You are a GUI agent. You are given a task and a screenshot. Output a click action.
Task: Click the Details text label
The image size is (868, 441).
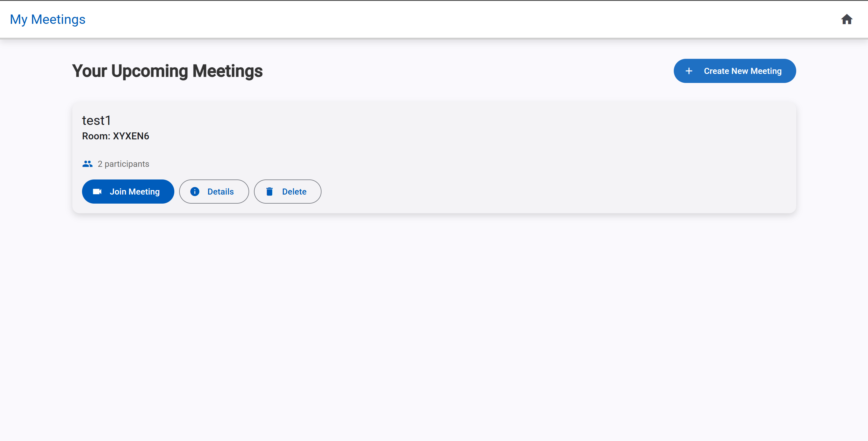[x=220, y=192]
